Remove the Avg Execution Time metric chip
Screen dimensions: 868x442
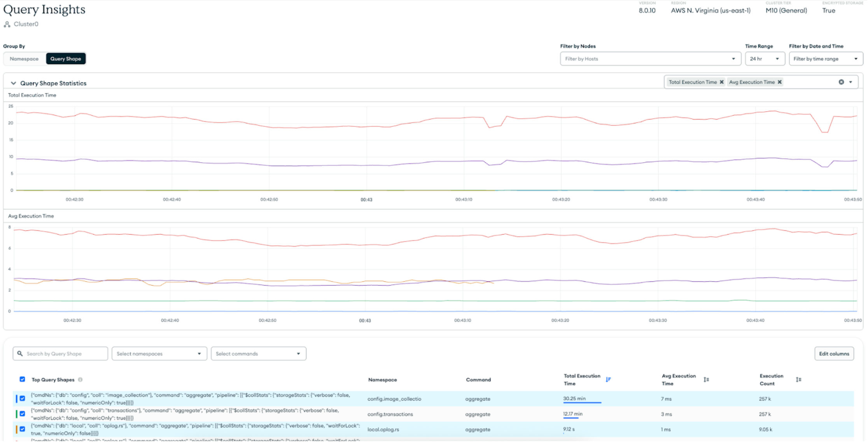tap(780, 82)
